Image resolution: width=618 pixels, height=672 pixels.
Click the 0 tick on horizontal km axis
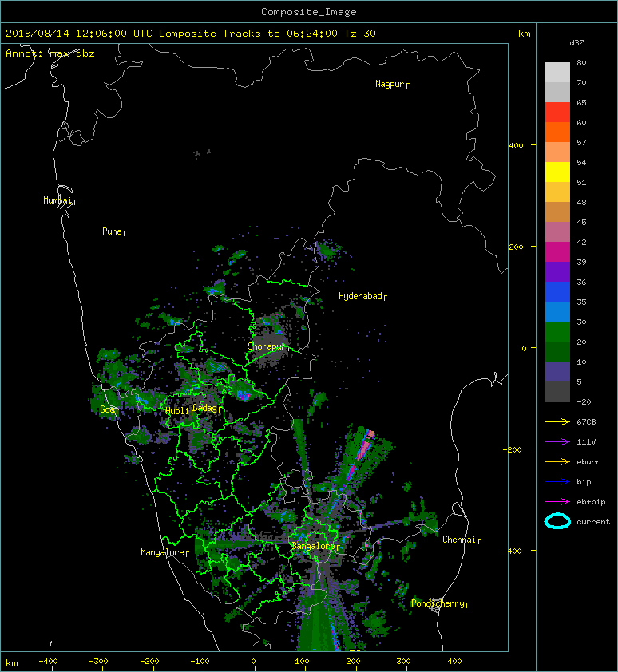253,662
